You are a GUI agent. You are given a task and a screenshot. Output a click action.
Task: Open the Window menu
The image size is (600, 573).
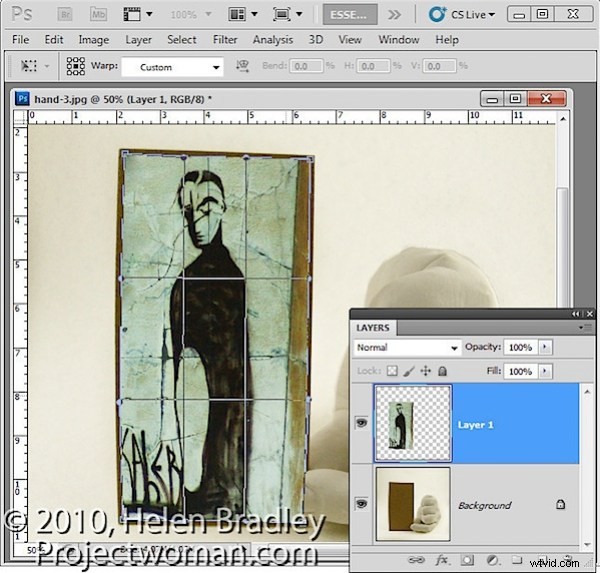click(399, 39)
